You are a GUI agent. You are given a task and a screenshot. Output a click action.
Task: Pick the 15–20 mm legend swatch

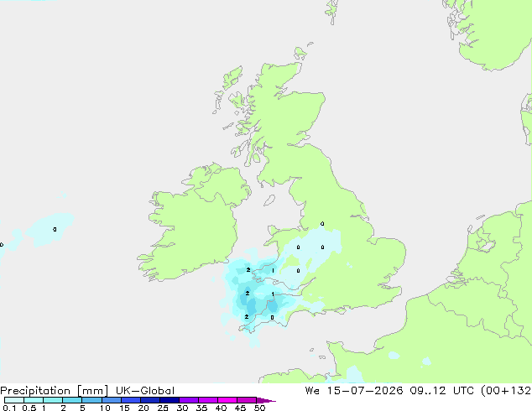click(x=130, y=400)
